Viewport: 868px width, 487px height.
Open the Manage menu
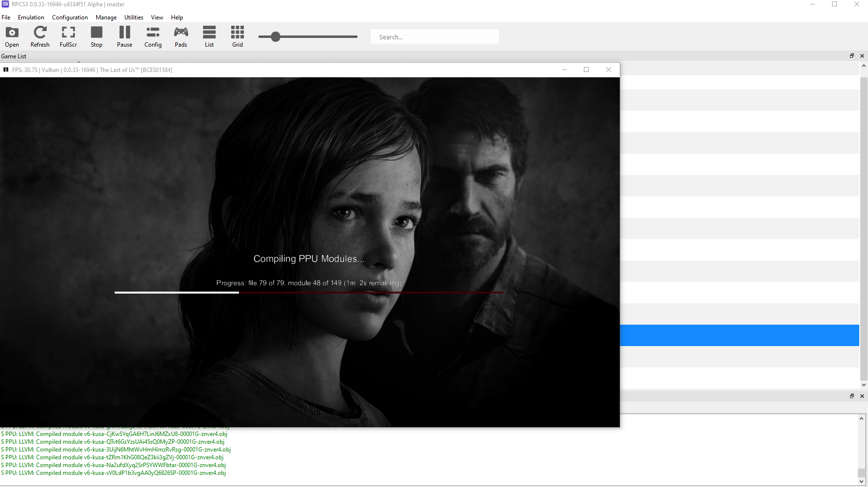tap(106, 17)
